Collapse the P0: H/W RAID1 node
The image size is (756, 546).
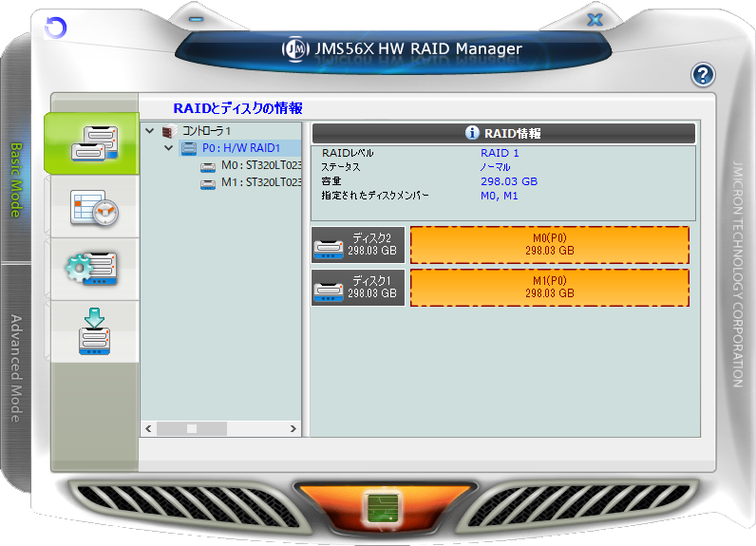168,148
